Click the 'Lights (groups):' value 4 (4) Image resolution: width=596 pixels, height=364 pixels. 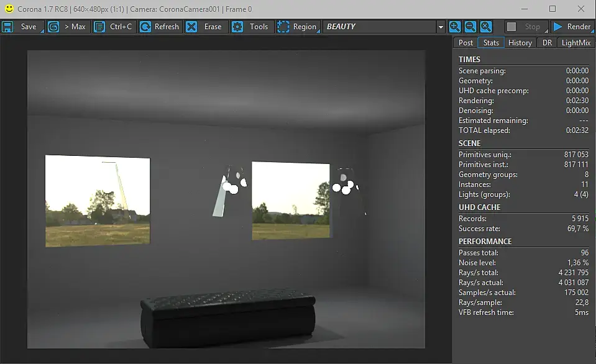pos(581,194)
